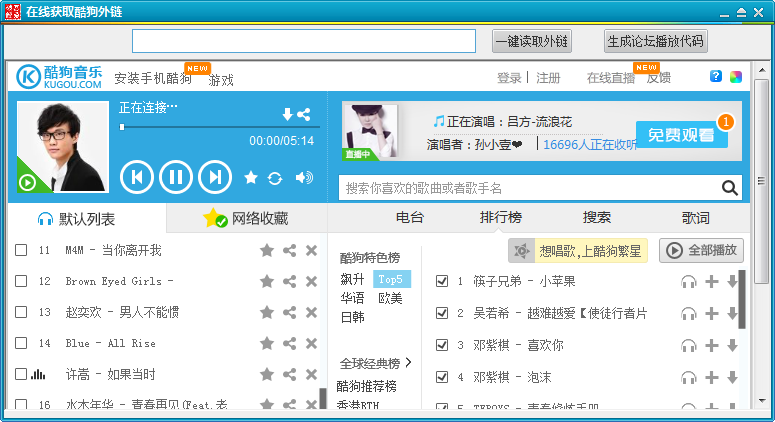Tick checkbox for M4M - 当你离开我

coord(21,250)
